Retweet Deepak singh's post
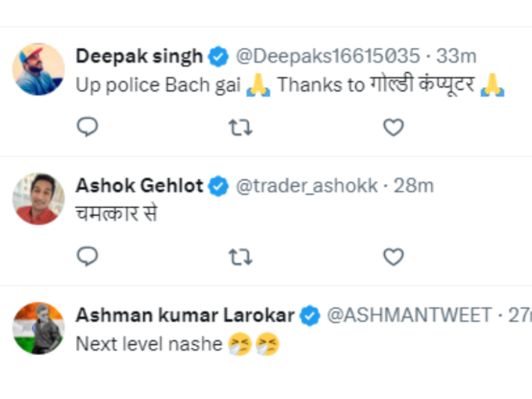532x399 pixels. pyautogui.click(x=240, y=128)
